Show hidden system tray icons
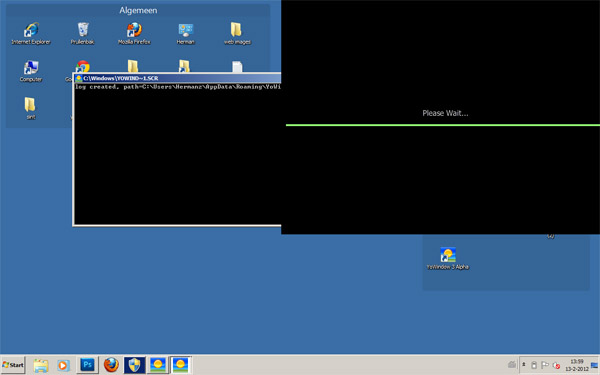600x375 pixels. point(523,365)
